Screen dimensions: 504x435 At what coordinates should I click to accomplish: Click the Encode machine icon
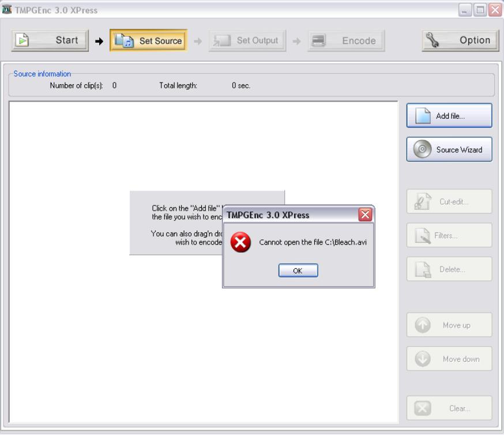click(318, 40)
